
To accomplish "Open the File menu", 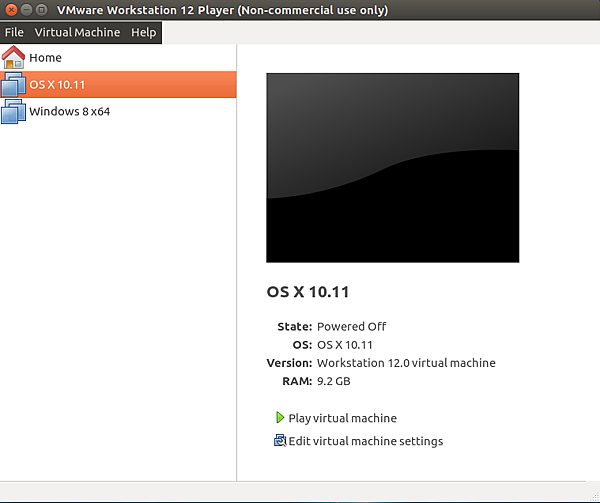I will point(14,33).
